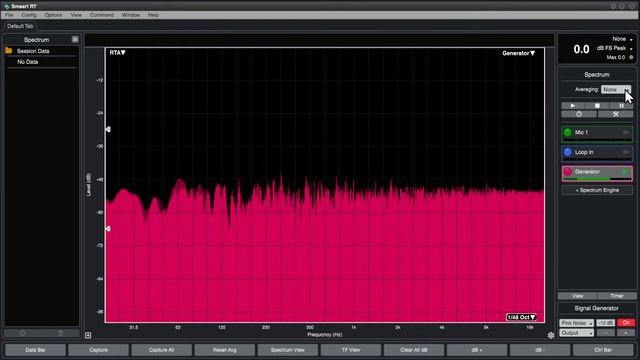This screenshot has height=360, width=640.
Task: Click the No Data entry
Action: [27, 62]
